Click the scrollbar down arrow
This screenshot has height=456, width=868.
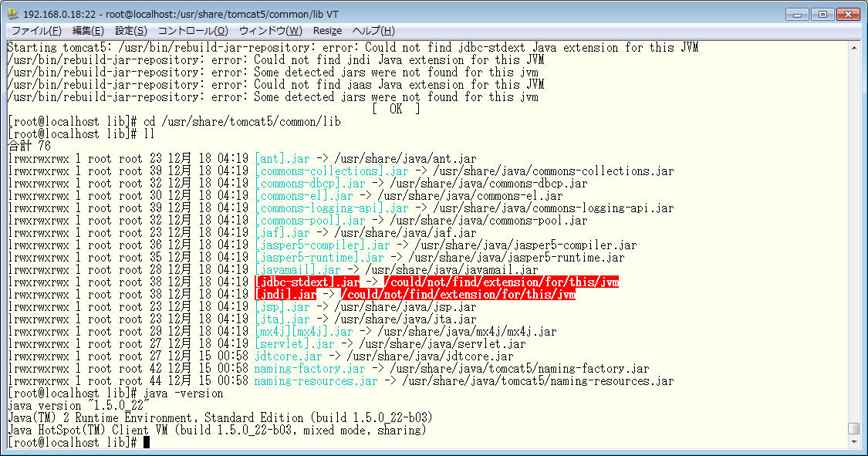853,442
